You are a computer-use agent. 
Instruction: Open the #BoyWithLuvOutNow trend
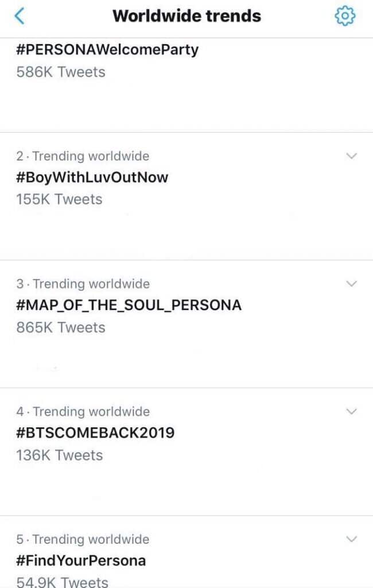[92, 177]
